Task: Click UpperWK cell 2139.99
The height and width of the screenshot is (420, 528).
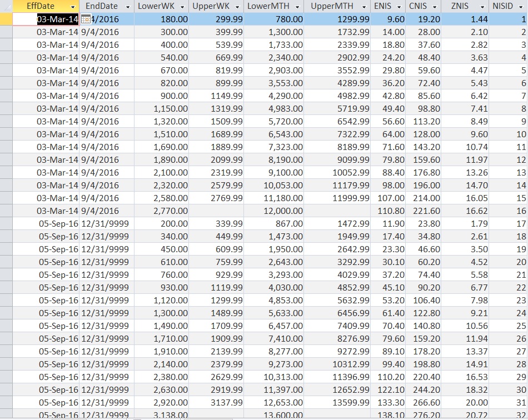Action: [x=216, y=352]
